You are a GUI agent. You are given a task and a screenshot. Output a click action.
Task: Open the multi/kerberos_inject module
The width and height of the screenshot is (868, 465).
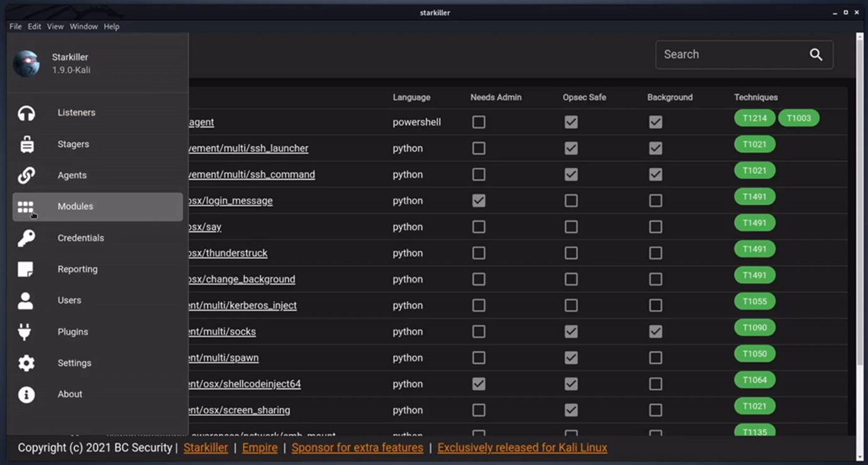tap(243, 305)
